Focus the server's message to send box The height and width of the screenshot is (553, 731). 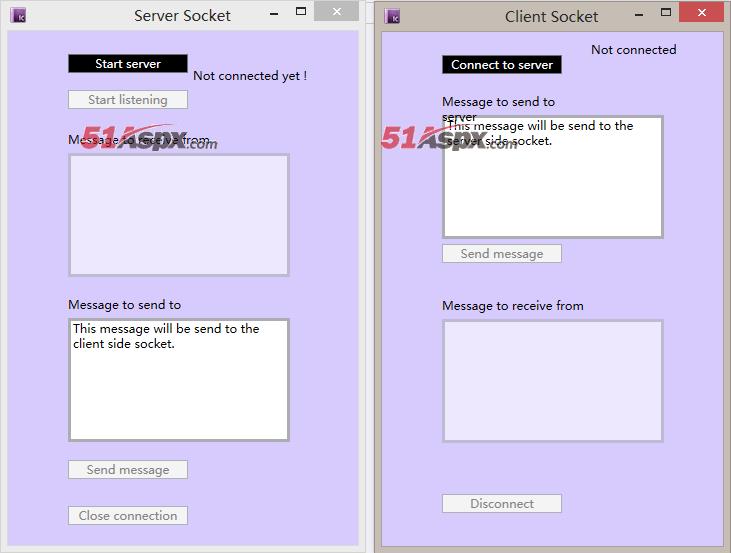(179, 380)
